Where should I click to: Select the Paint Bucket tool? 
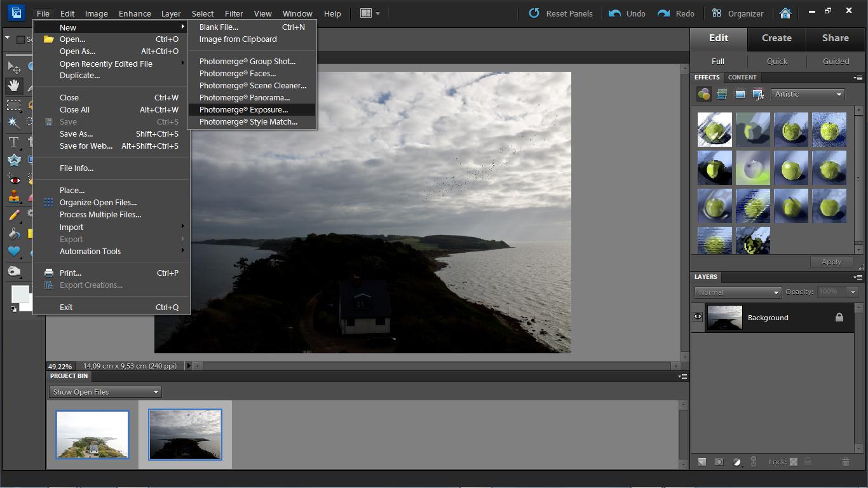coord(13,234)
